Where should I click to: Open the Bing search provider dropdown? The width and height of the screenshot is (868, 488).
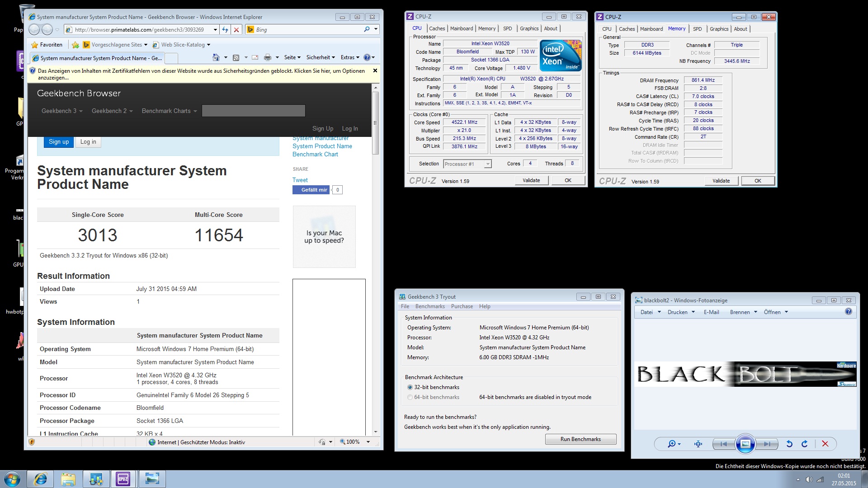pos(376,29)
